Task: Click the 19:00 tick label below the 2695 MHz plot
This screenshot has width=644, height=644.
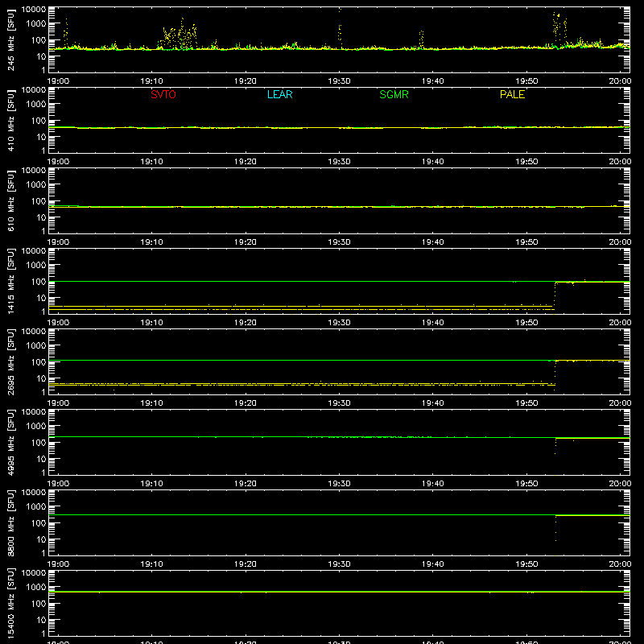Action: coord(58,403)
